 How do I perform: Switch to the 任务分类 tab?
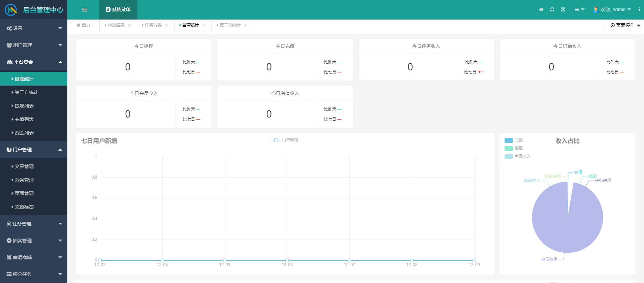pos(153,25)
